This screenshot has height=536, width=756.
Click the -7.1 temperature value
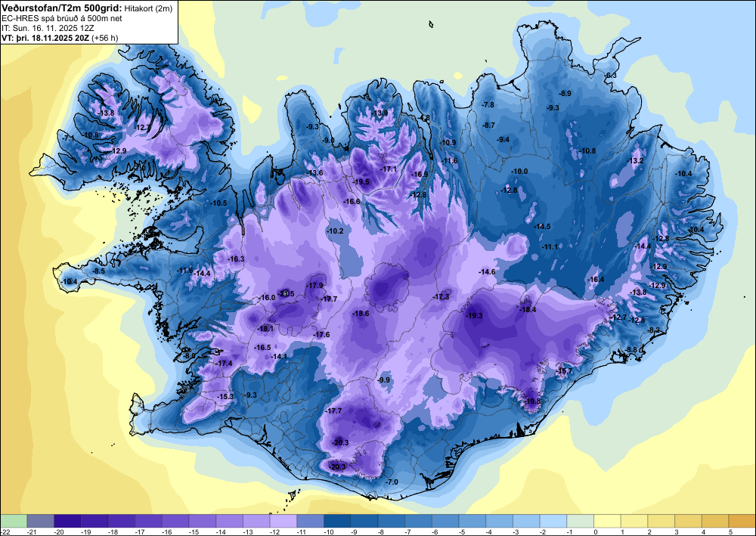(x=68, y=138)
